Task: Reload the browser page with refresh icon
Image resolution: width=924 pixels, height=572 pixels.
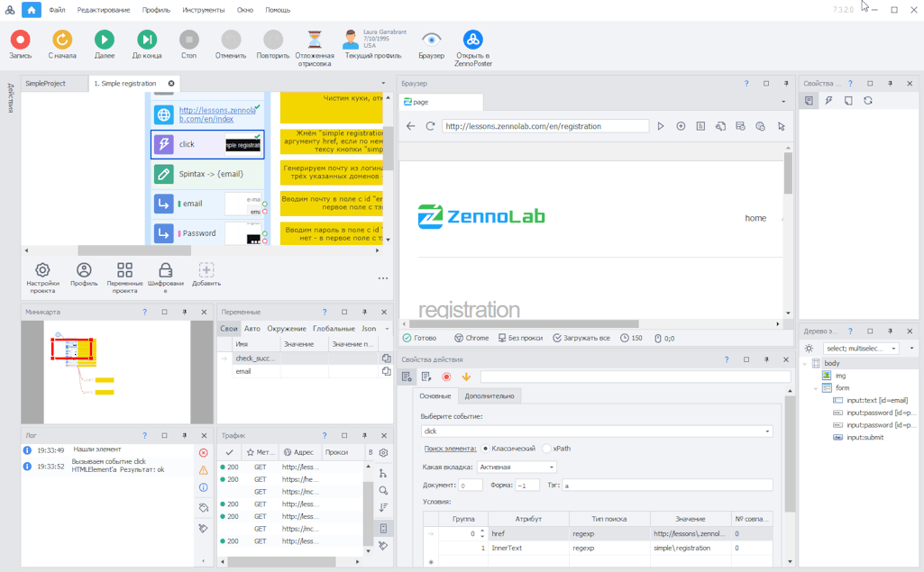Action: coord(430,126)
